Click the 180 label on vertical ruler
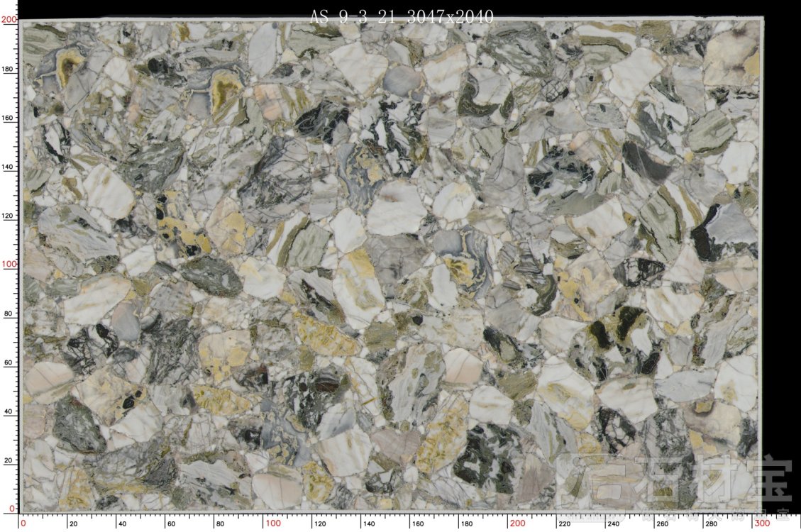The height and width of the screenshot is (532, 801). coord(9,70)
